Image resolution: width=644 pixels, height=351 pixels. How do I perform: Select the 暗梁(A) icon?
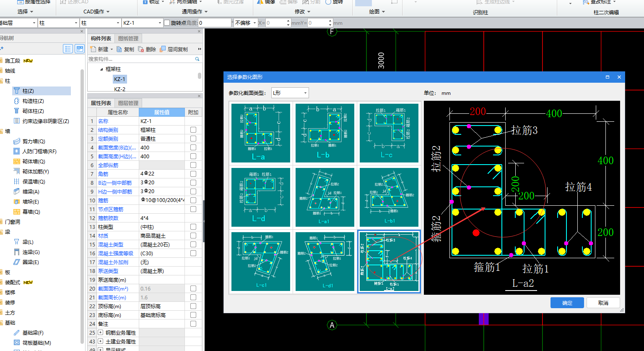(17, 191)
